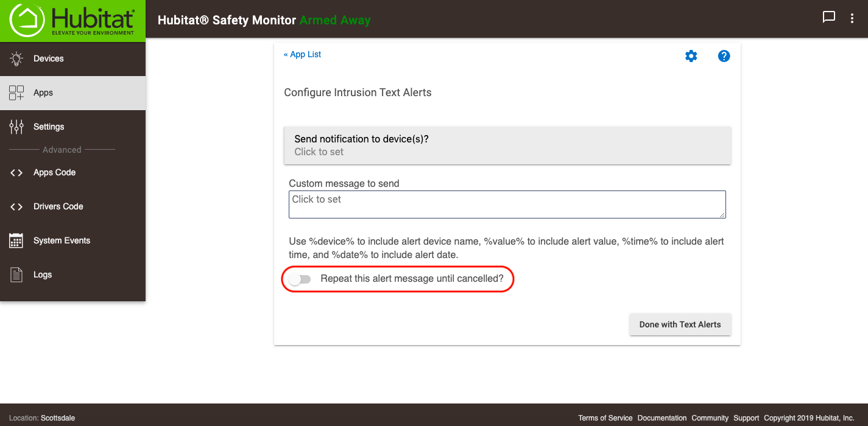Go back via the App List link

coord(302,54)
